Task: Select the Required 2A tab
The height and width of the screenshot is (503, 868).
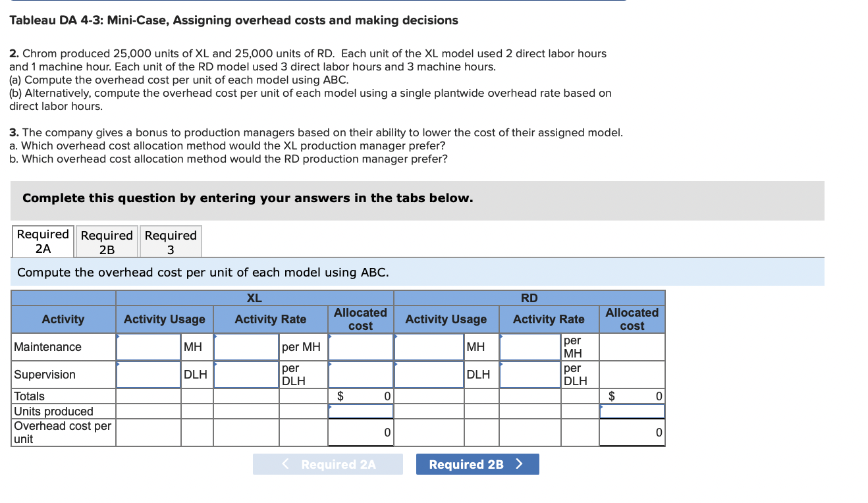Action: pyautogui.click(x=42, y=242)
